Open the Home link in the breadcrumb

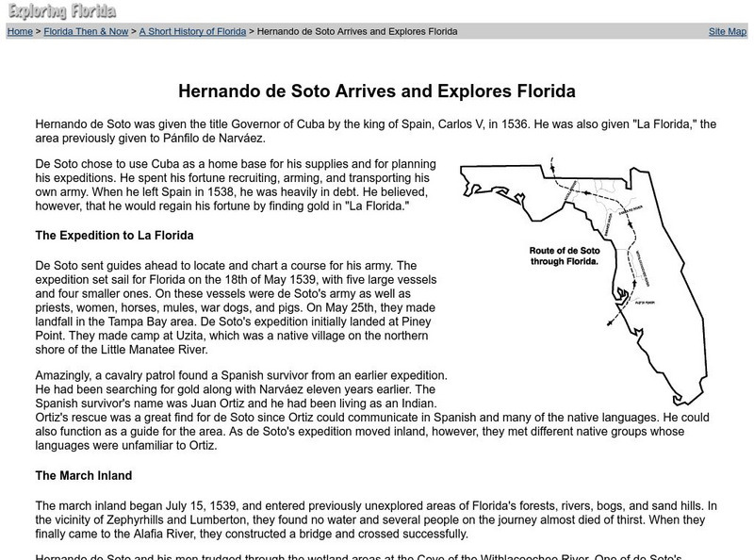click(19, 30)
